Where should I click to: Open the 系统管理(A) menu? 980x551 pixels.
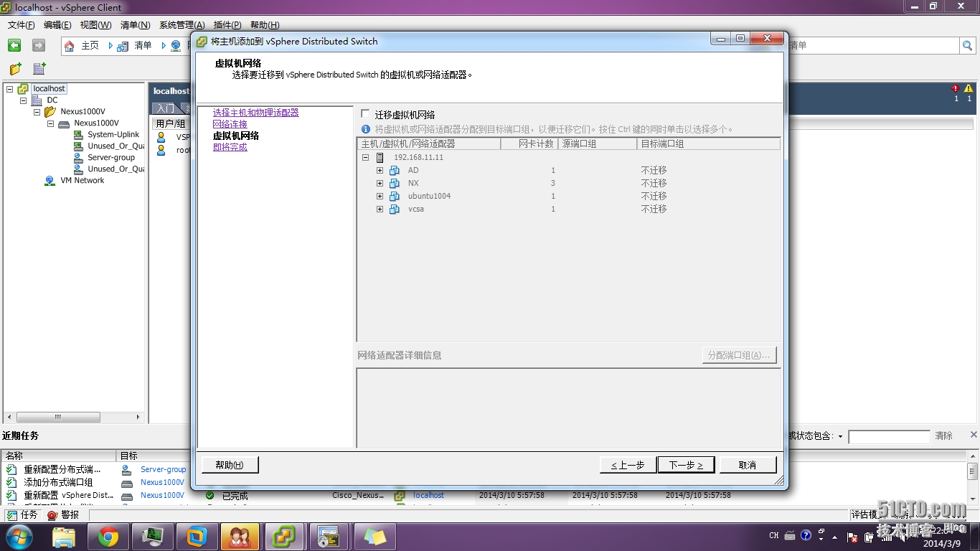[182, 25]
